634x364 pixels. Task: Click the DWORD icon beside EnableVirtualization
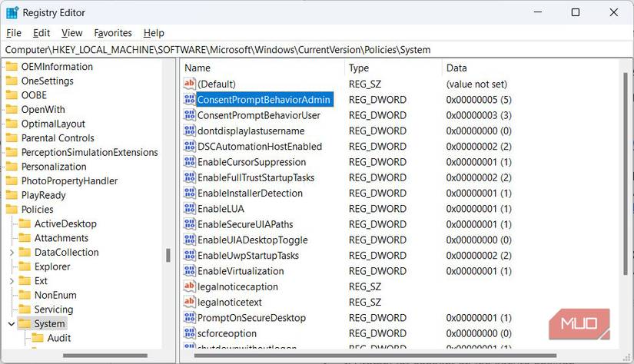189,271
